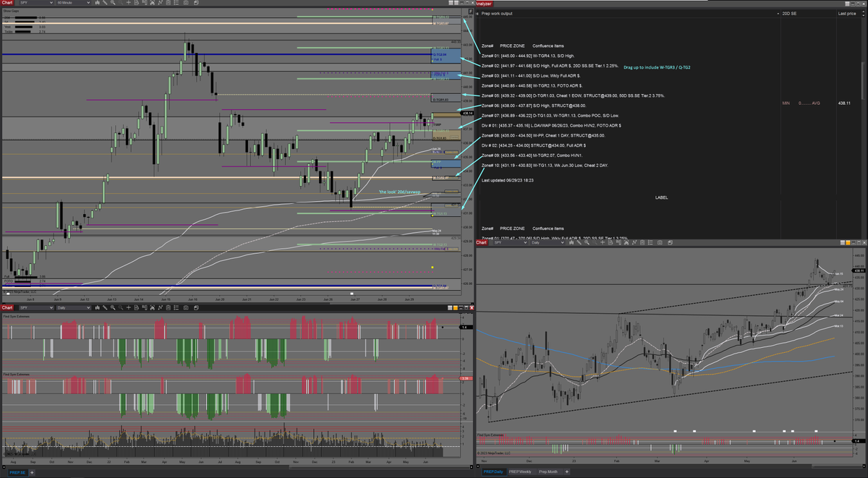The height and width of the screenshot is (478, 868).
Task: Click camera icon in Find Sym Extremes chart toolbar
Action: coord(186,307)
